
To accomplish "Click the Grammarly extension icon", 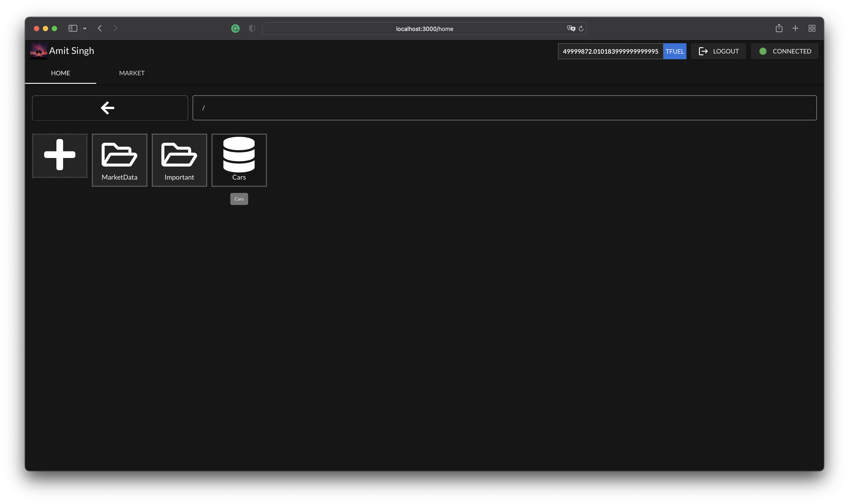I will click(x=235, y=29).
